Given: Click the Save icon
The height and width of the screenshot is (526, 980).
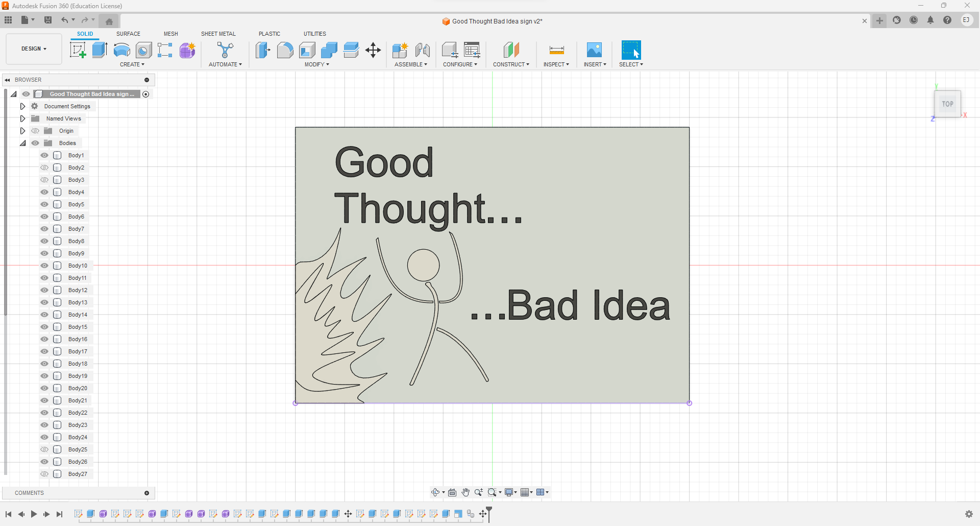Looking at the screenshot, I should point(48,20).
